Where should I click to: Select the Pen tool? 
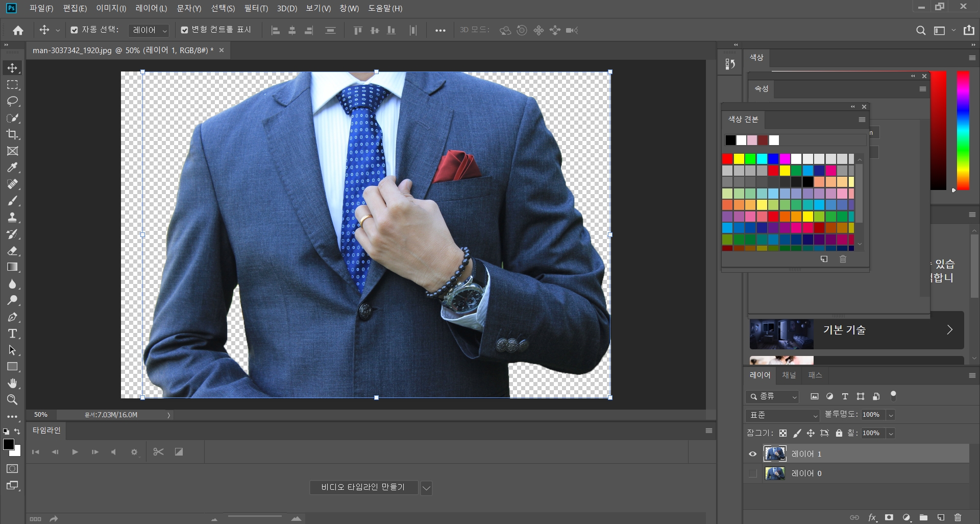[12, 317]
